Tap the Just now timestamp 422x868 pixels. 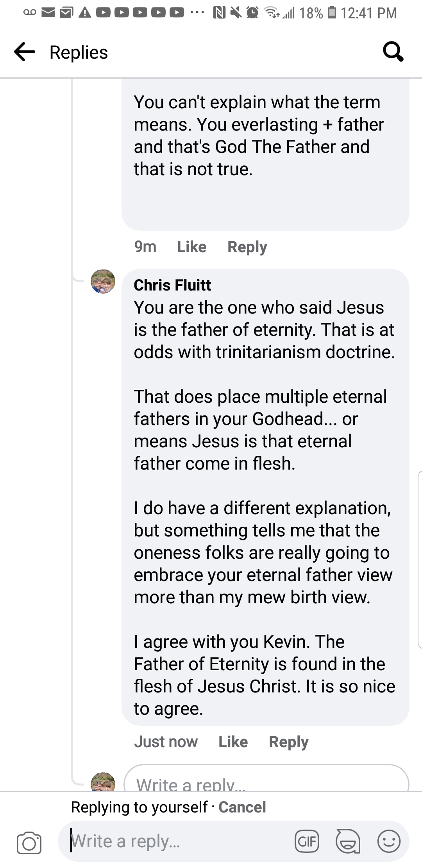(x=166, y=742)
